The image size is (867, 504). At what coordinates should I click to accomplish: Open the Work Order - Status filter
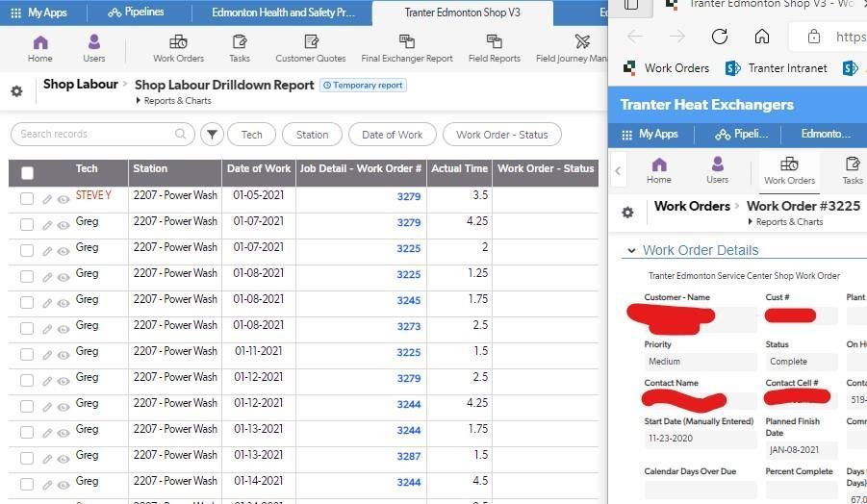coord(502,135)
